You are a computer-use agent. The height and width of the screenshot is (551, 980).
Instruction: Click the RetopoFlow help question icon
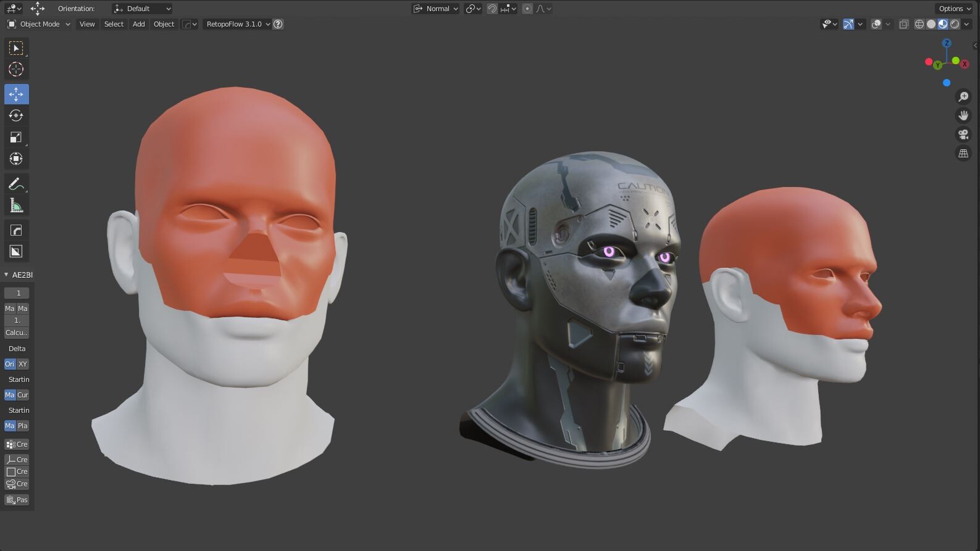(x=279, y=24)
